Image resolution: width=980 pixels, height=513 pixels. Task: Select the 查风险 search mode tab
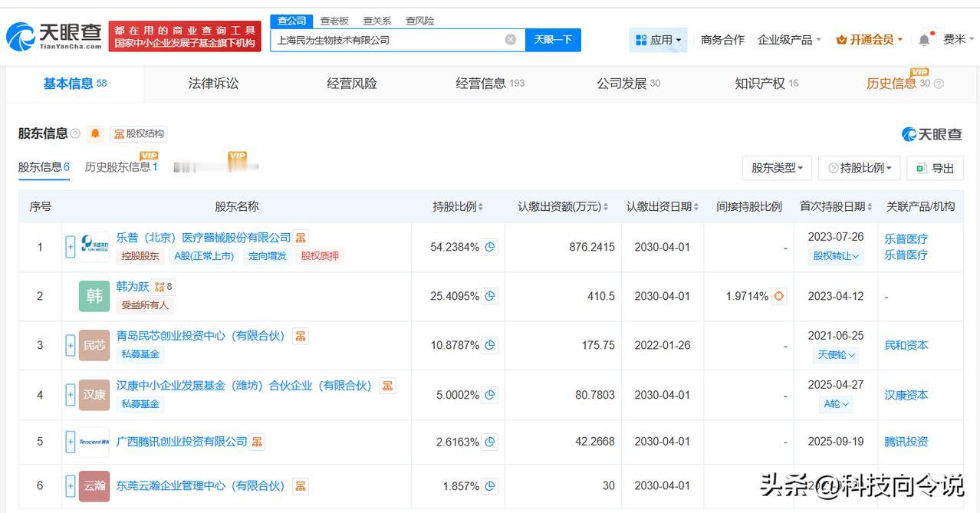[x=419, y=21]
